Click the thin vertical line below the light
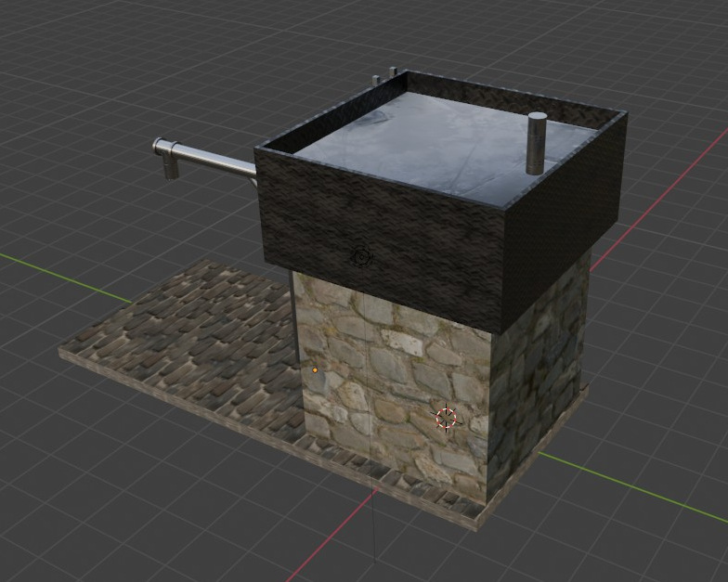The image size is (728, 582). [x=373, y=418]
